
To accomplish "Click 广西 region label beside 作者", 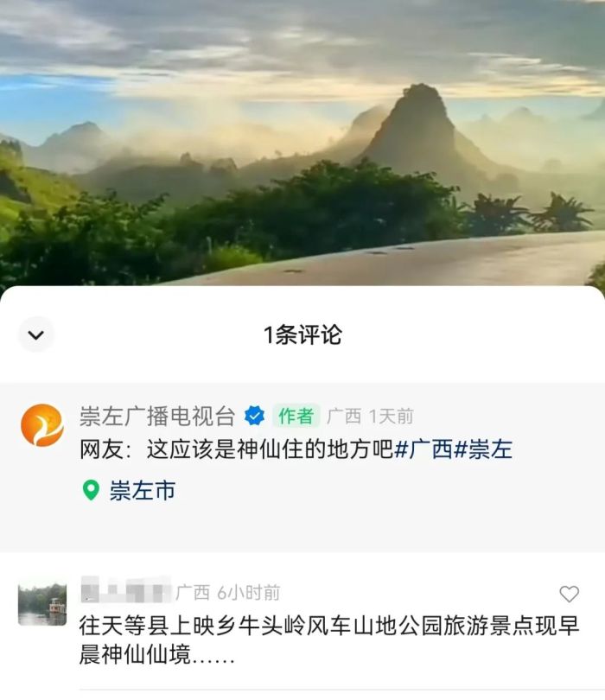I will point(344,417).
